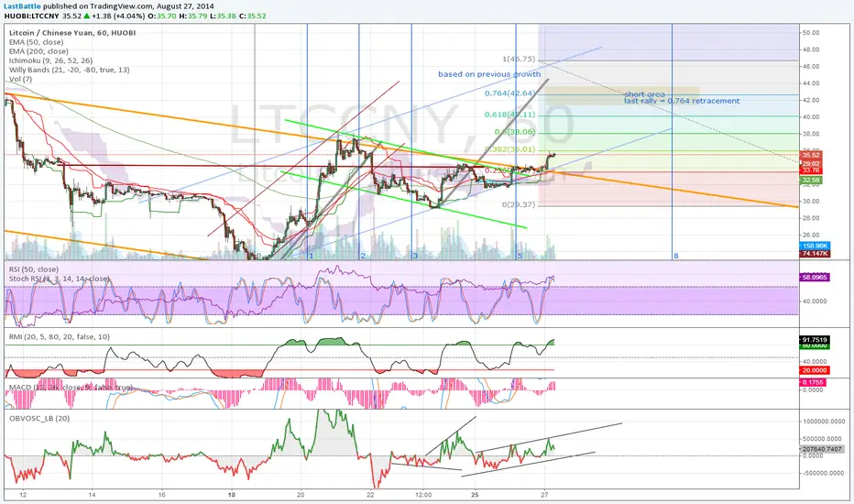Click bold date 18 on the time axis
The width and height of the screenshot is (854, 504).
232,495
